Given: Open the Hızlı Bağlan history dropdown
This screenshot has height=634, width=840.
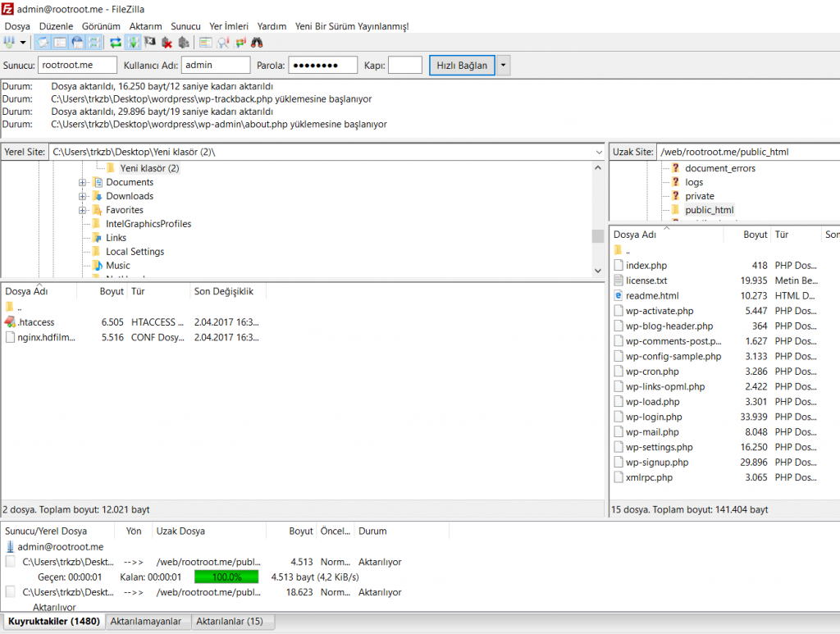Looking at the screenshot, I should click(x=503, y=66).
